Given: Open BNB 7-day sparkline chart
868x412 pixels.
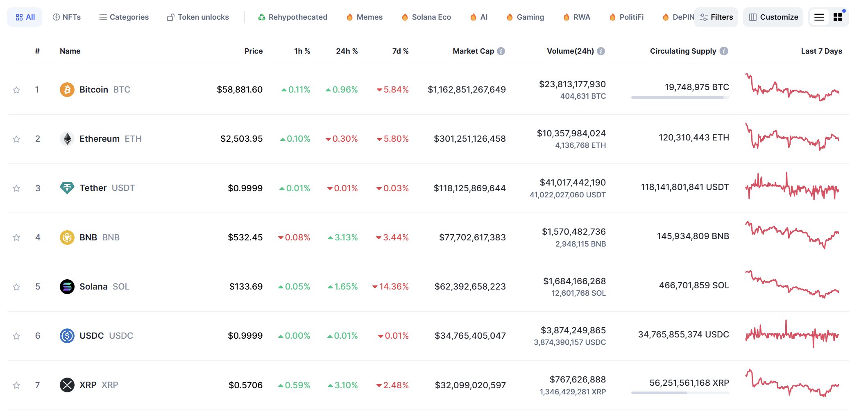Looking at the screenshot, I should [792, 235].
